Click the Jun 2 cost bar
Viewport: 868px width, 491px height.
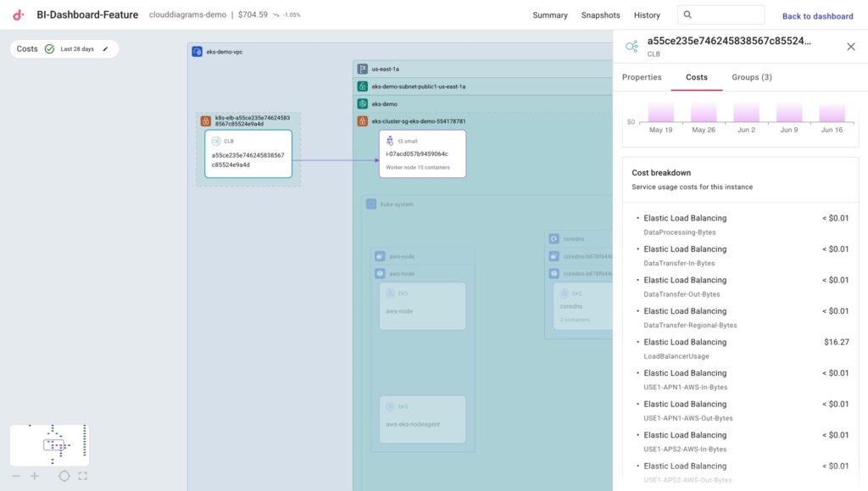(746, 113)
